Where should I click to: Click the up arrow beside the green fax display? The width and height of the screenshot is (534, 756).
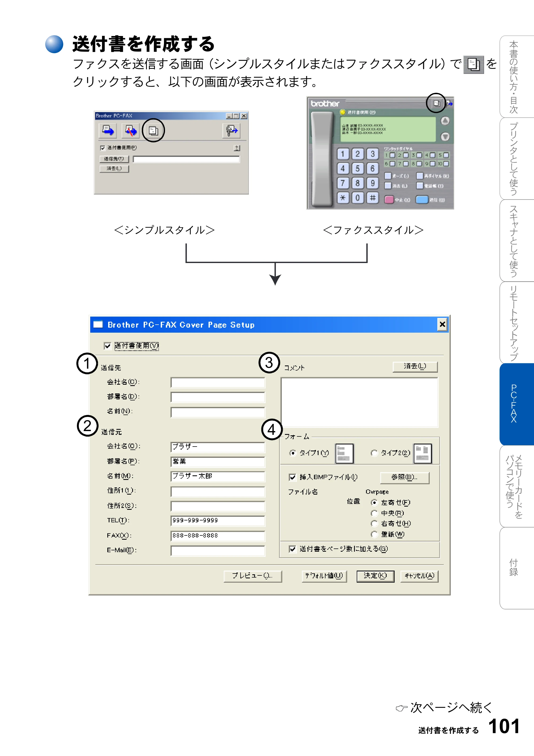pyautogui.click(x=445, y=121)
